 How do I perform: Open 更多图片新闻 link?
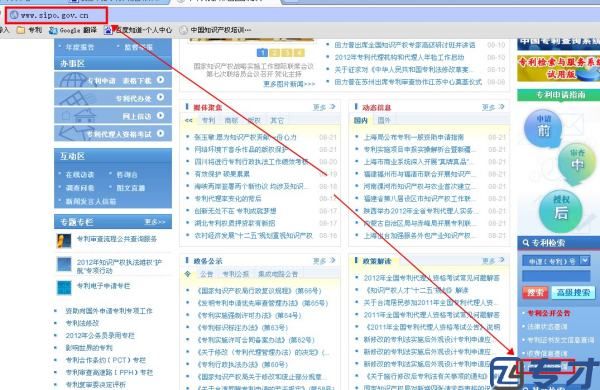pyautogui.click(x=289, y=83)
